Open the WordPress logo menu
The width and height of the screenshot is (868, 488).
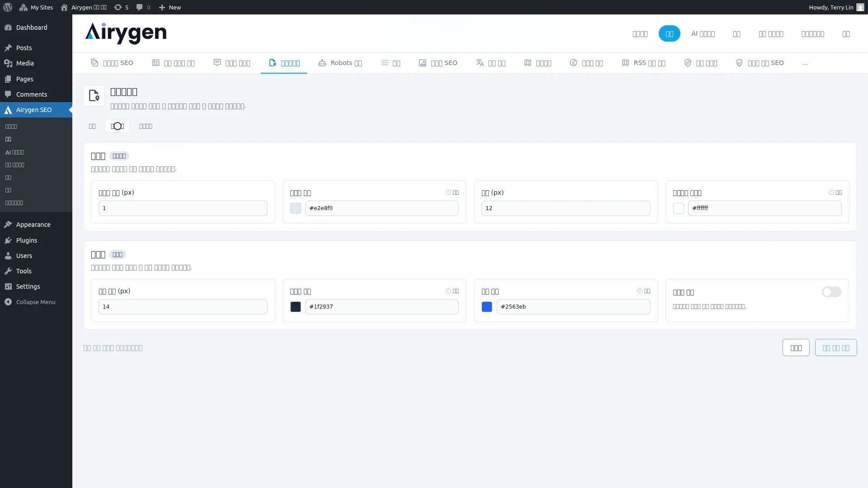click(x=8, y=7)
